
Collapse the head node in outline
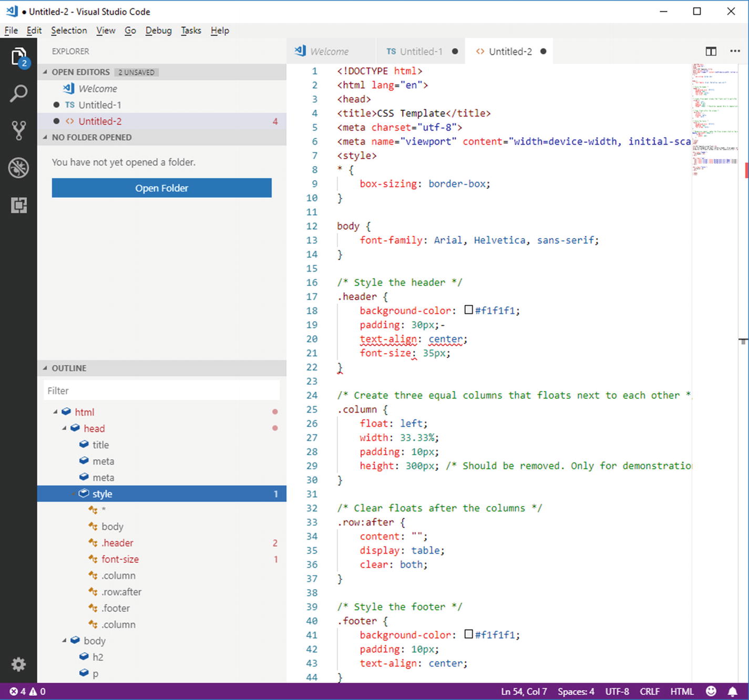tap(65, 428)
